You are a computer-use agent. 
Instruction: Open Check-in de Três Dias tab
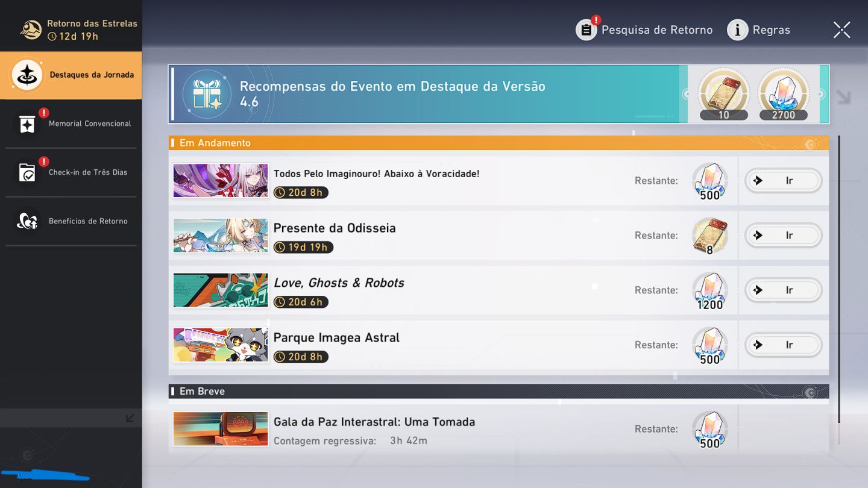pyautogui.click(x=71, y=172)
